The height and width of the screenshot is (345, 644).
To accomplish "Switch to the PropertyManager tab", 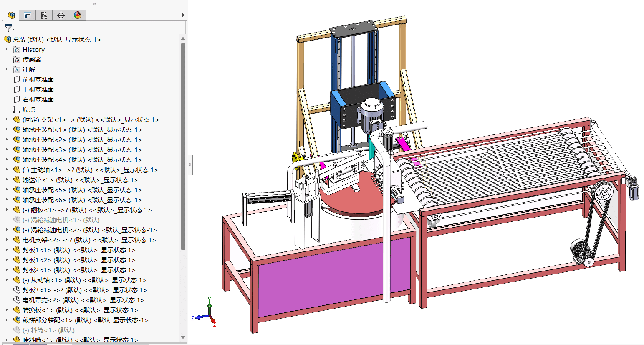I will [28, 15].
